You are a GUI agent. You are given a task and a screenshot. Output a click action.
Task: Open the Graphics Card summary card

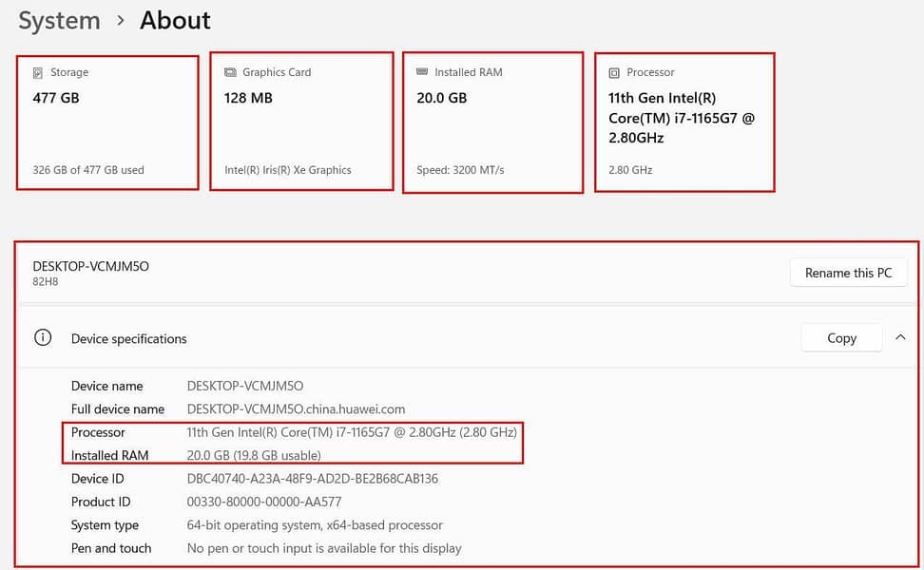(x=301, y=122)
